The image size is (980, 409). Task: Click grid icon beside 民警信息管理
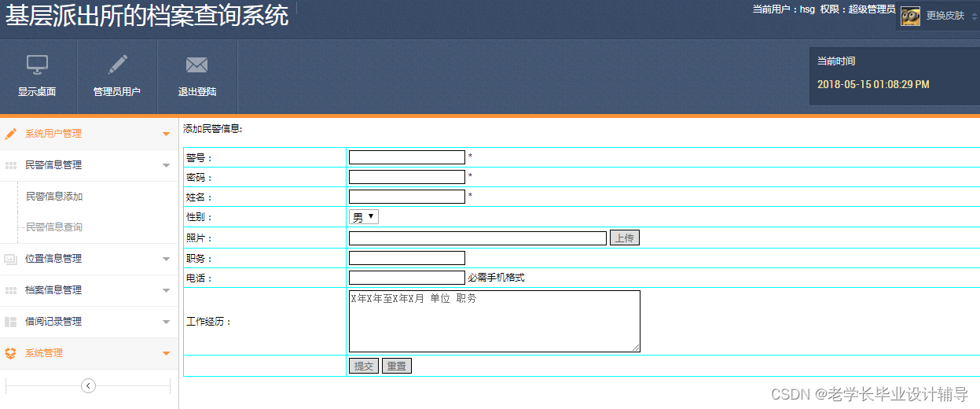tap(11, 165)
